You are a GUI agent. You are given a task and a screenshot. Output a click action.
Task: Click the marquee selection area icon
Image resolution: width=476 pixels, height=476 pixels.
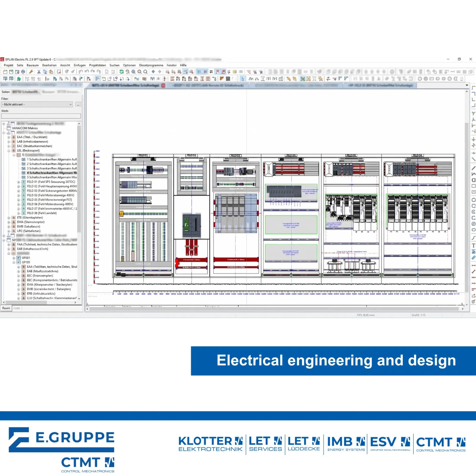[x=59, y=72]
